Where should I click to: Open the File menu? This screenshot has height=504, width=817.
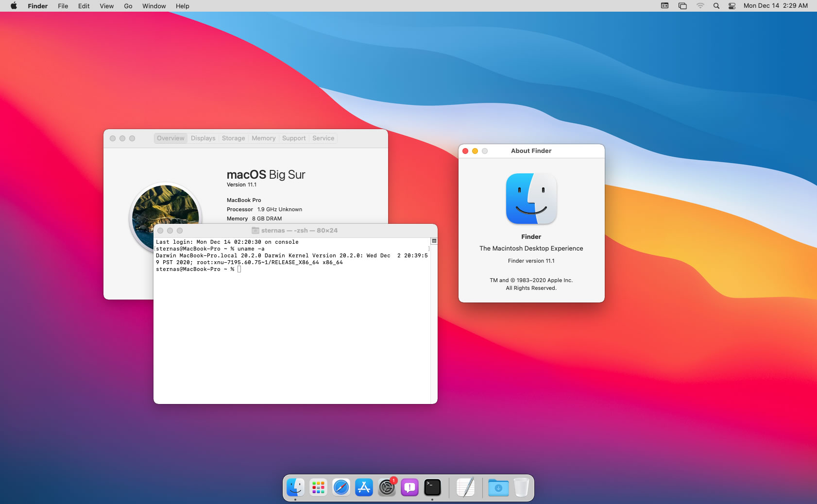click(x=63, y=6)
